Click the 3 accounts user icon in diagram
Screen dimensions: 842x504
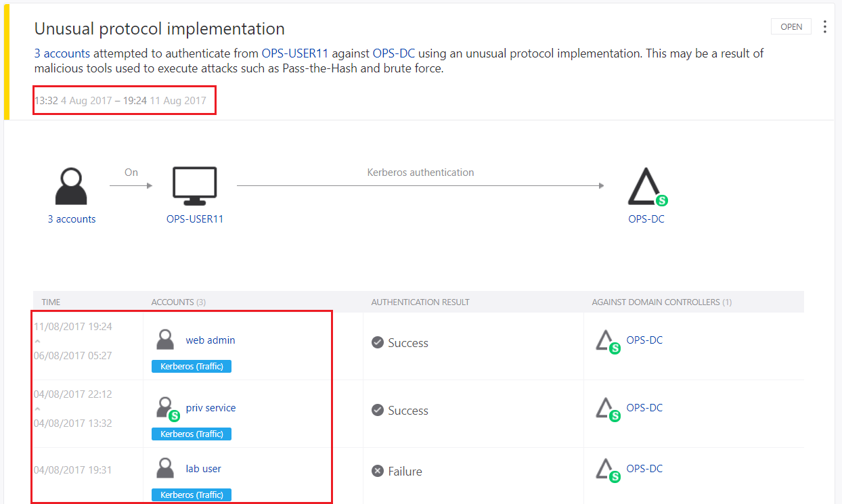[72, 186]
